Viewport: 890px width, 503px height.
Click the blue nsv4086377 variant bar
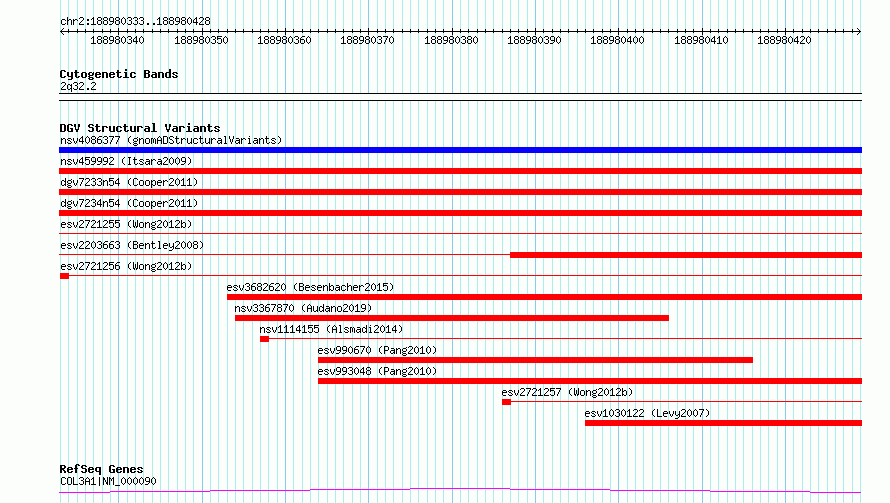pyautogui.click(x=460, y=150)
